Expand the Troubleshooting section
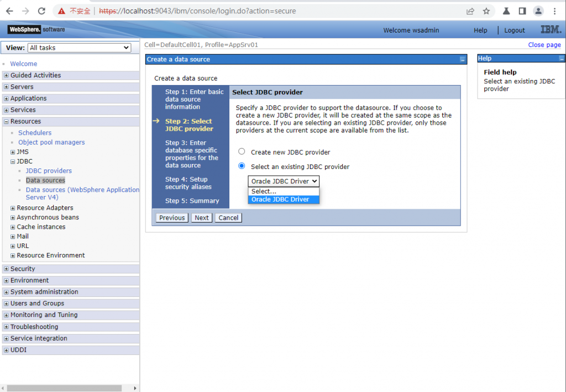The height and width of the screenshot is (392, 566). [6, 327]
